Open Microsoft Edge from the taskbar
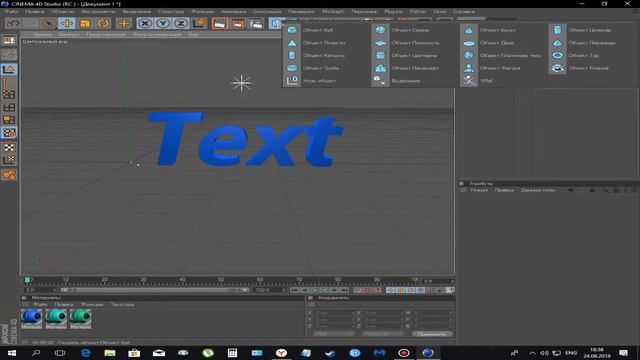This screenshot has height=360, width=640. coord(85,353)
